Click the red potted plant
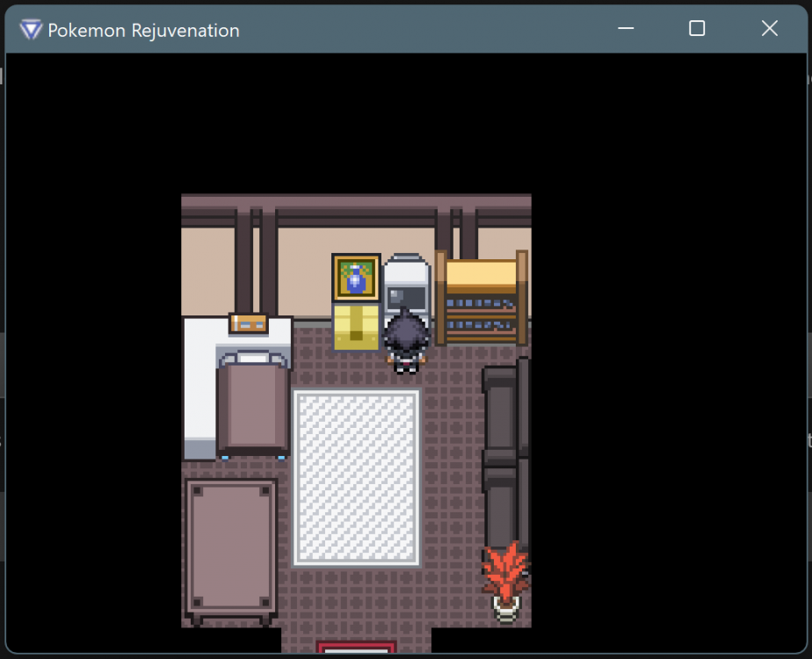Screen dimensions: 812x659 (505, 582)
